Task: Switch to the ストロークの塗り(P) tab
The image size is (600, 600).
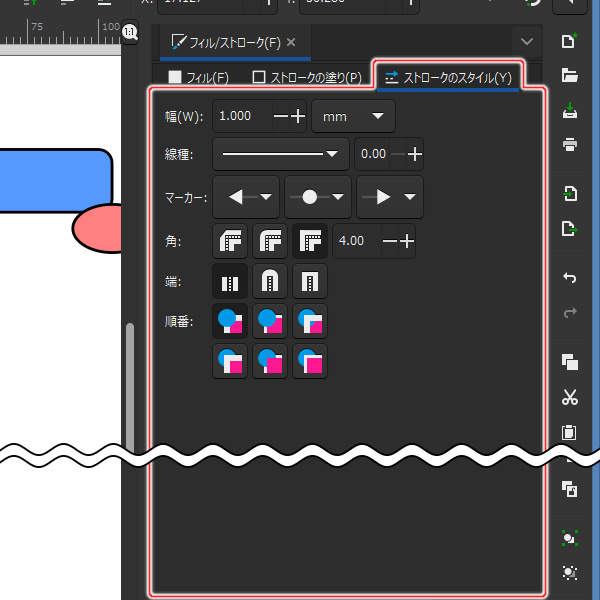Action: click(307, 77)
